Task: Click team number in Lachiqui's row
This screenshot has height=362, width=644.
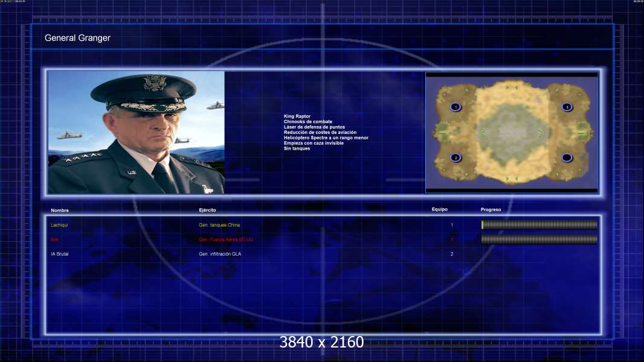Action: pyautogui.click(x=452, y=225)
